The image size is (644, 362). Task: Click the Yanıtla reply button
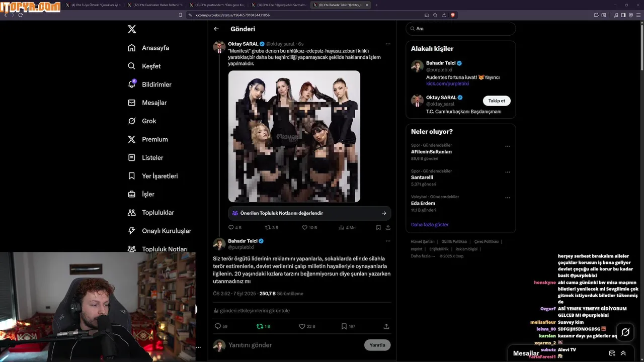tap(377, 345)
